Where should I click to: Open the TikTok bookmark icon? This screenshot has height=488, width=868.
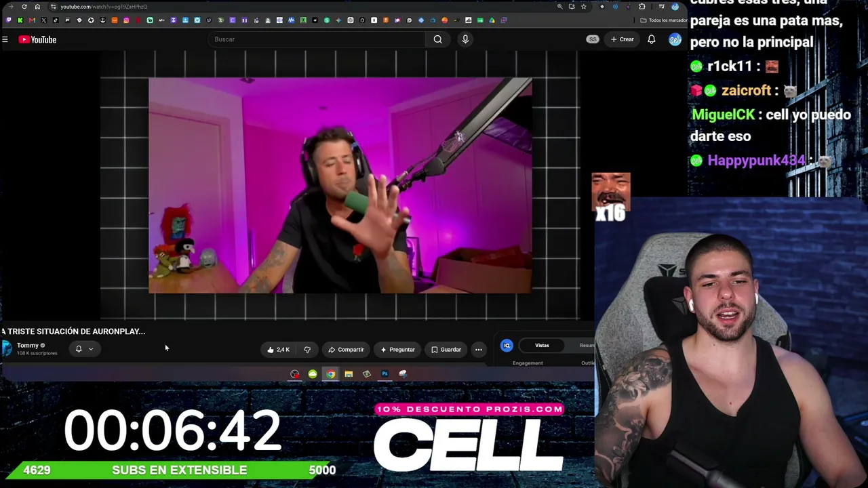coord(56,20)
